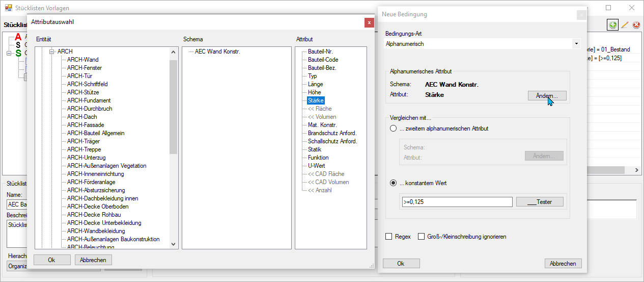The image size is (644, 282).
Task: Click Abbrechen in Attributauswahl dialog
Action: click(93, 260)
